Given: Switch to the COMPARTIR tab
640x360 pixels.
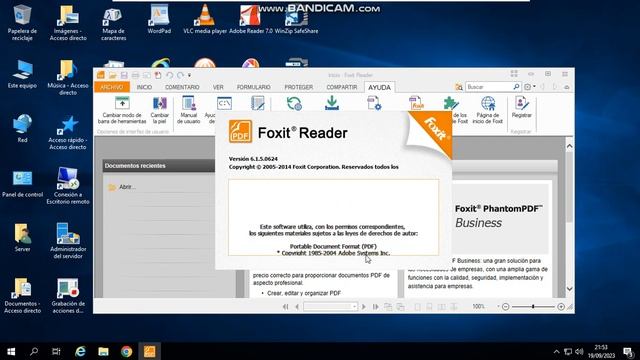Looking at the screenshot, I should coord(342,87).
